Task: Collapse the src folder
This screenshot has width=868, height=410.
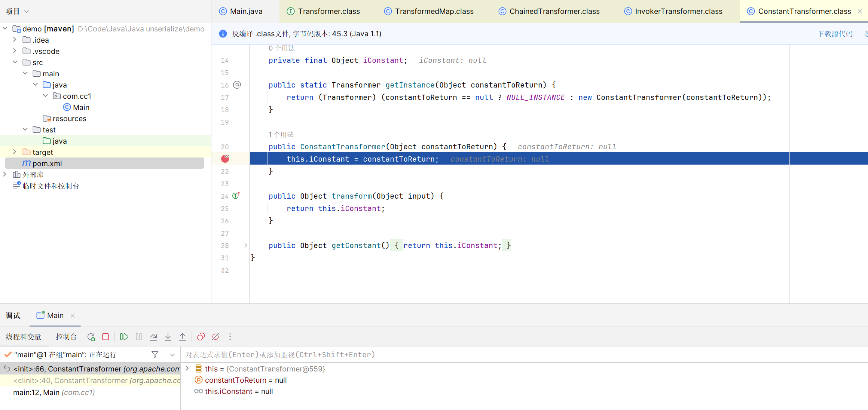Action: pos(15,62)
